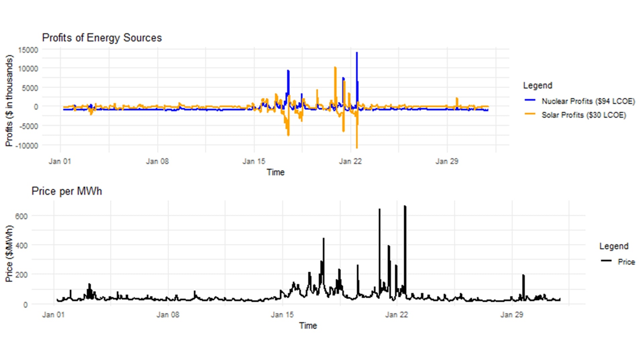Click Jan 29 tick on price chart
Screen dimensions: 644x362
512,315
